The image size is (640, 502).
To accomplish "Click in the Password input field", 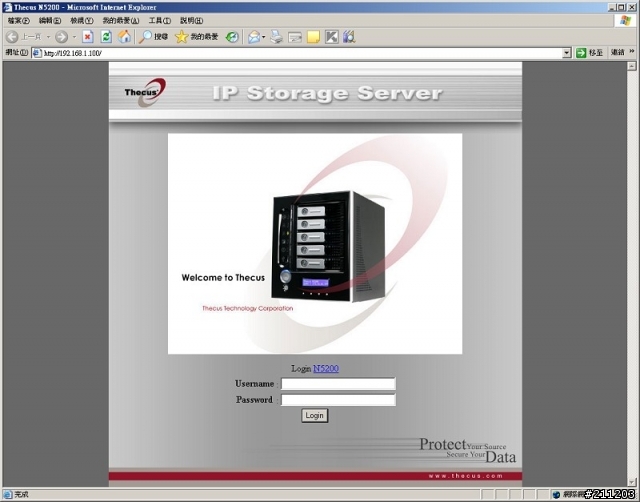I will (x=338, y=400).
